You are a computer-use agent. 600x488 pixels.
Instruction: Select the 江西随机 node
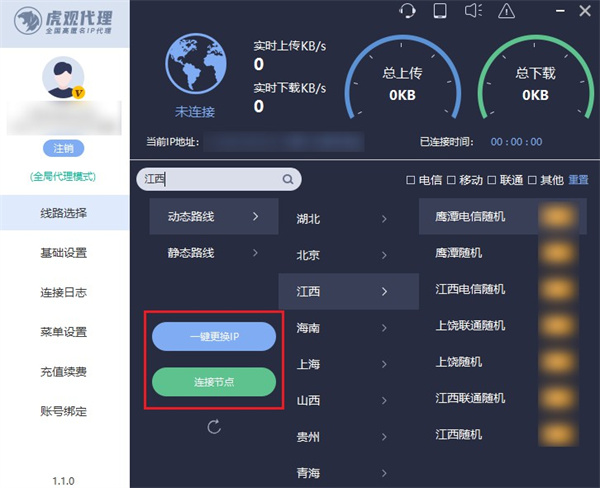point(503,434)
